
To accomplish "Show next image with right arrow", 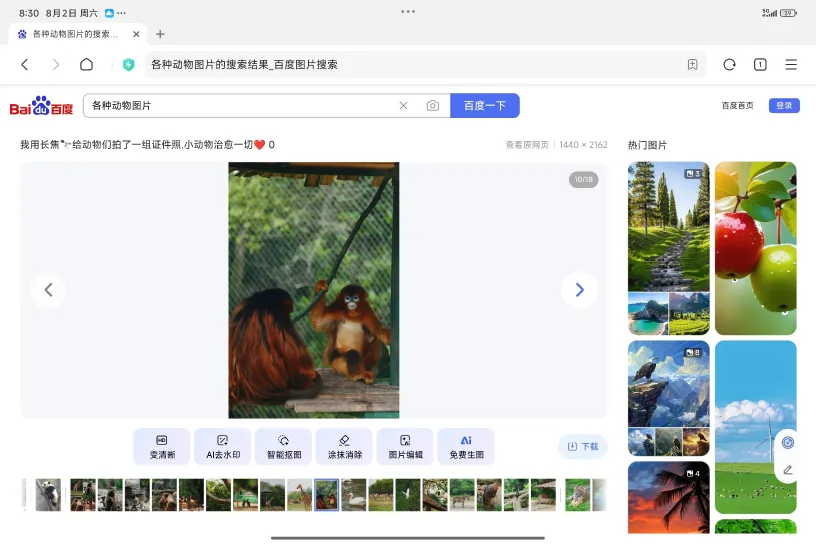I will click(579, 290).
